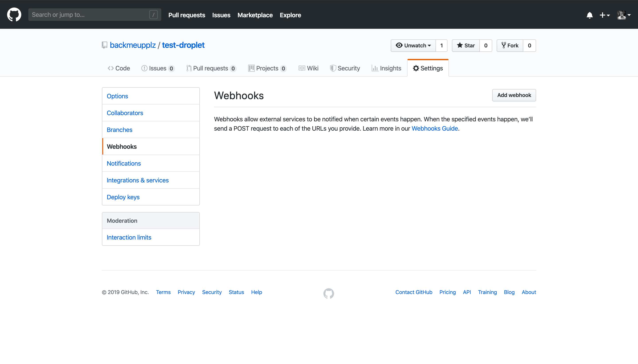Star the test-droplet repository
Image resolution: width=638 pixels, height=364 pixels.
[466, 46]
